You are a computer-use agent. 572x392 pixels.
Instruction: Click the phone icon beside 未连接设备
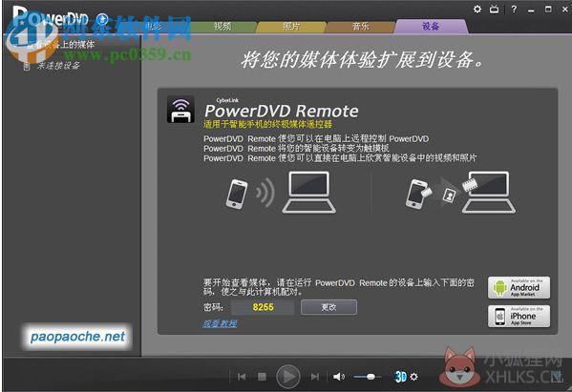click(27, 66)
